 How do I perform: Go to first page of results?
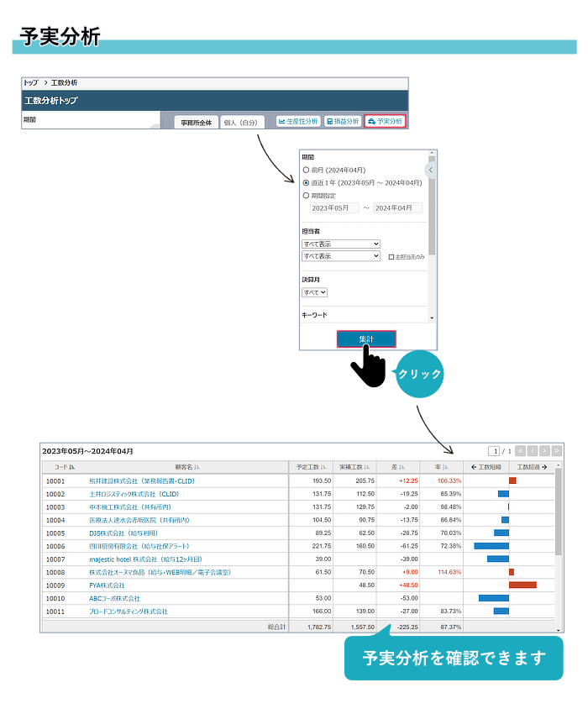[521, 451]
